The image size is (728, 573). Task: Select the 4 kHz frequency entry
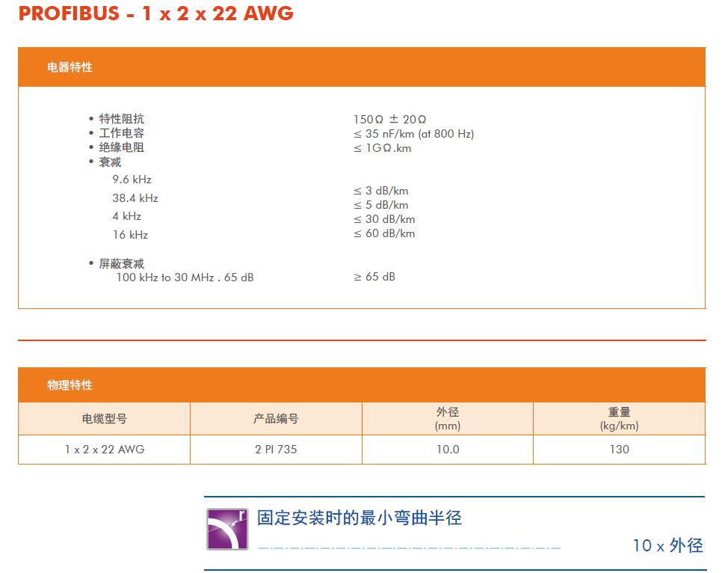(x=127, y=216)
